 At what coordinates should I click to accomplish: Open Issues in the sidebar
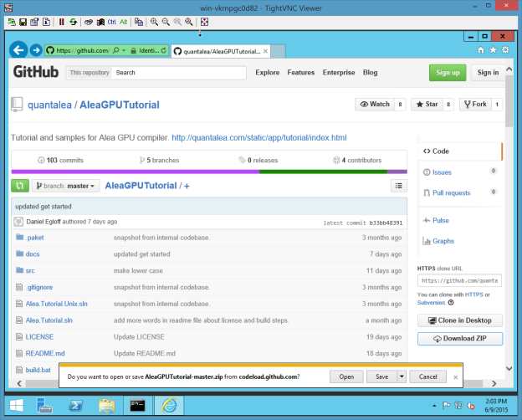[442, 172]
